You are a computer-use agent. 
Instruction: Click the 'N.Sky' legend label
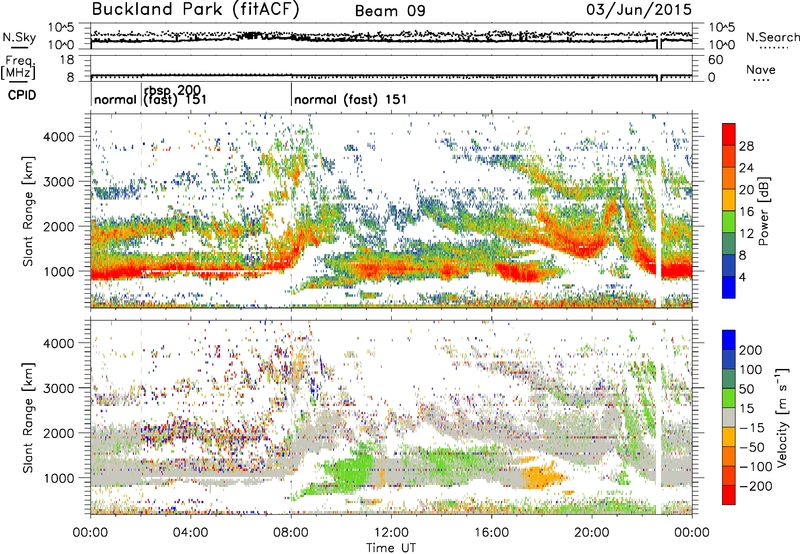(19, 37)
